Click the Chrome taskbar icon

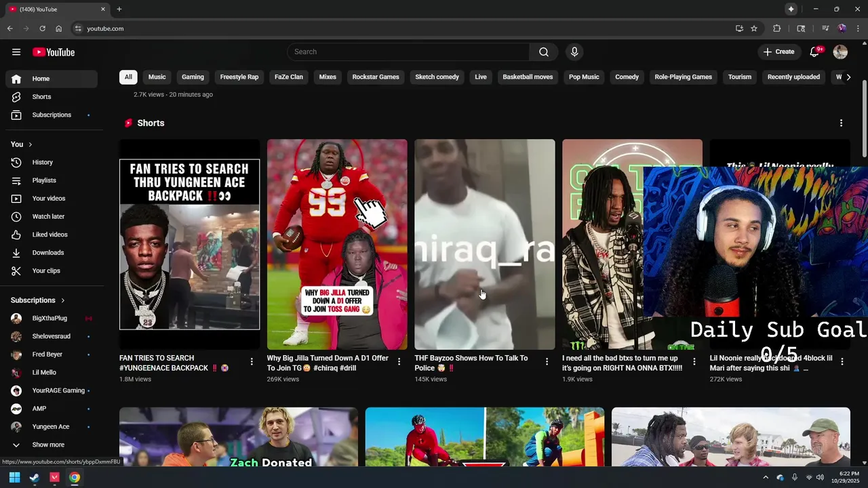[x=75, y=477]
